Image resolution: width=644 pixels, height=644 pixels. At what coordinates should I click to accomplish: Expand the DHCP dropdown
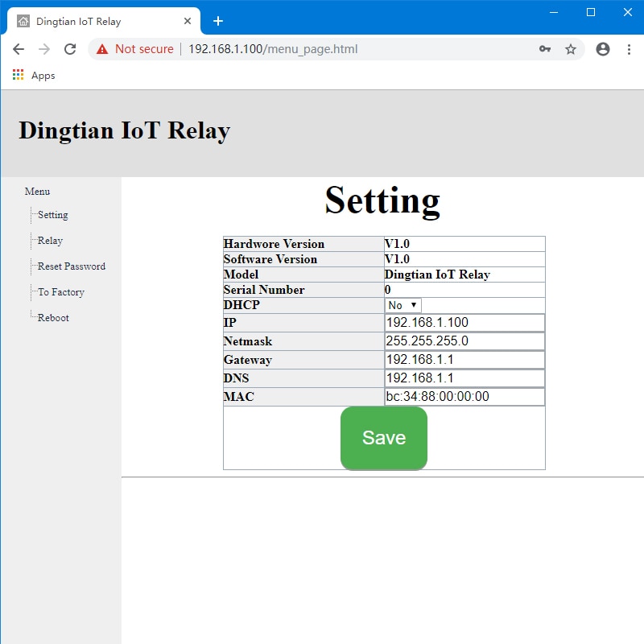[x=403, y=305]
